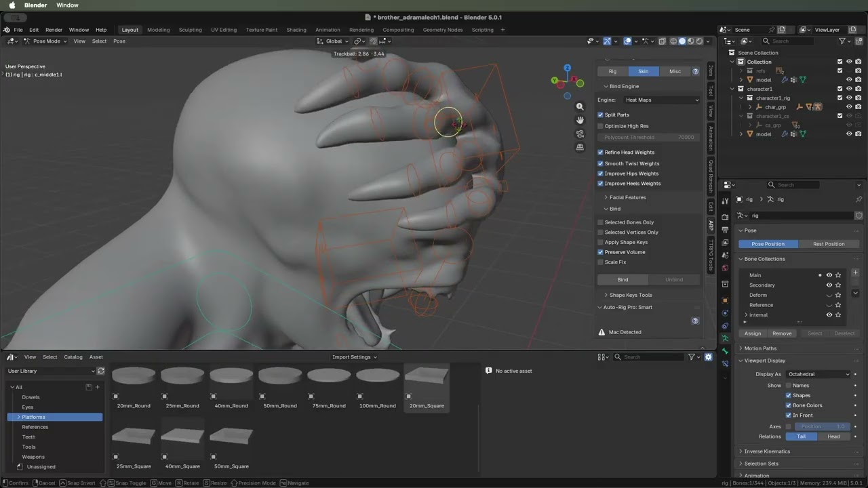Enable the Optimize High Res checkbox
This screenshot has height=488, width=868.
[x=600, y=126]
